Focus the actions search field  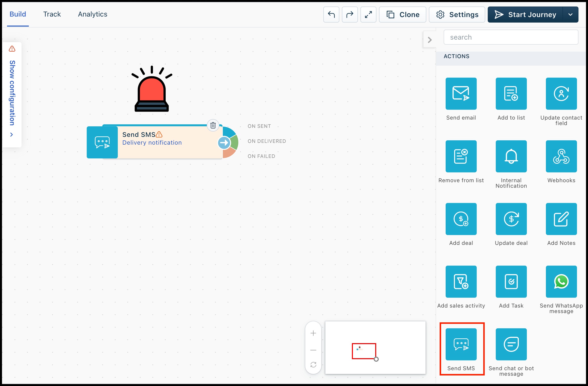(511, 37)
